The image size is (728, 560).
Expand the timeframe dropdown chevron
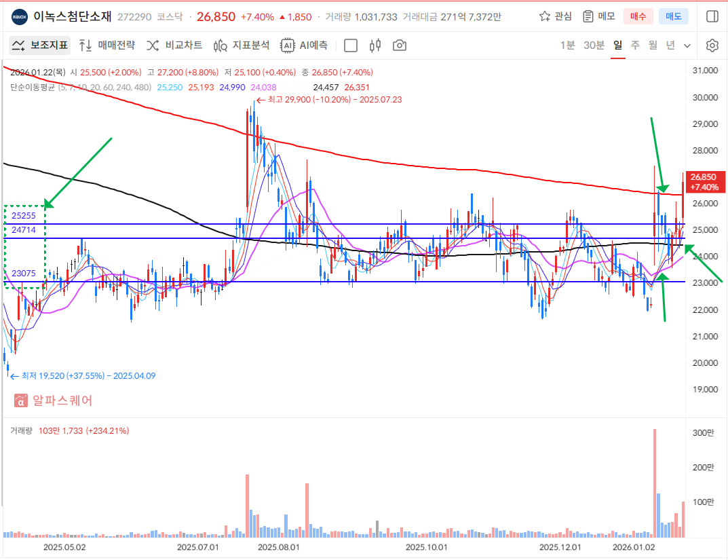click(687, 45)
